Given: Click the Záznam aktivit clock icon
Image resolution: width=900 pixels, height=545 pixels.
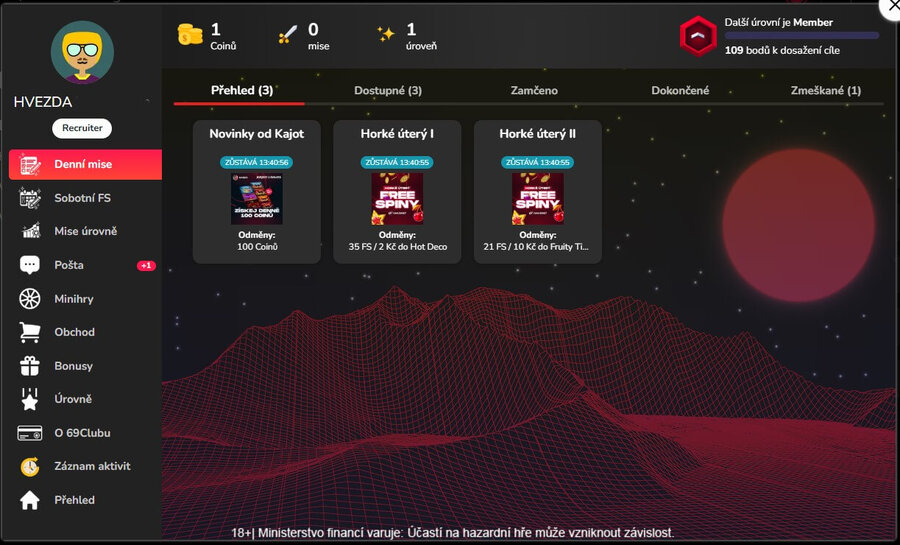Looking at the screenshot, I should (x=30, y=466).
